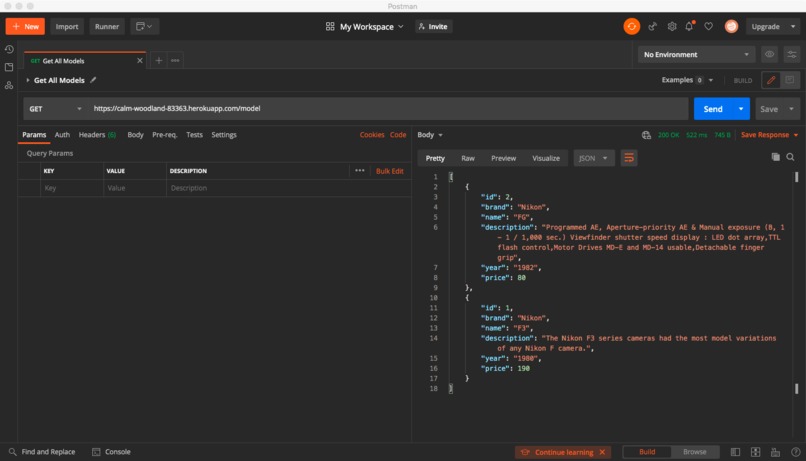Open the Console in status bar

[112, 452]
